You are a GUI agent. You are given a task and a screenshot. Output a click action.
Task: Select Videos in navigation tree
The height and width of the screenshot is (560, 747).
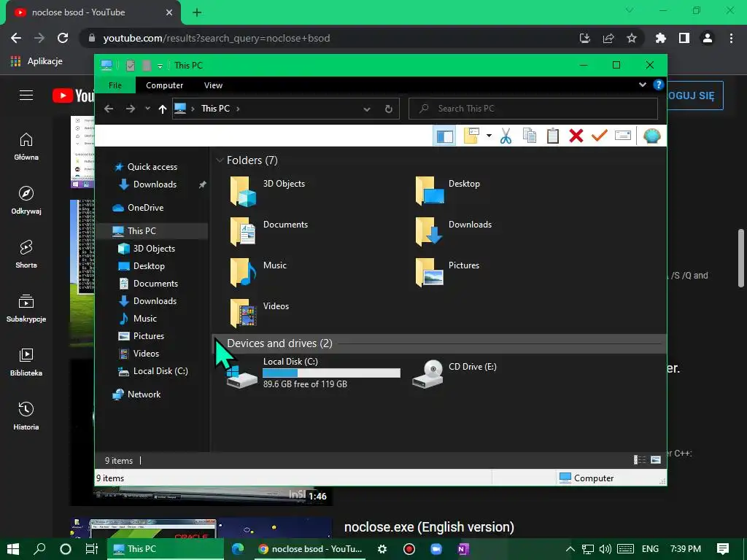tap(146, 354)
